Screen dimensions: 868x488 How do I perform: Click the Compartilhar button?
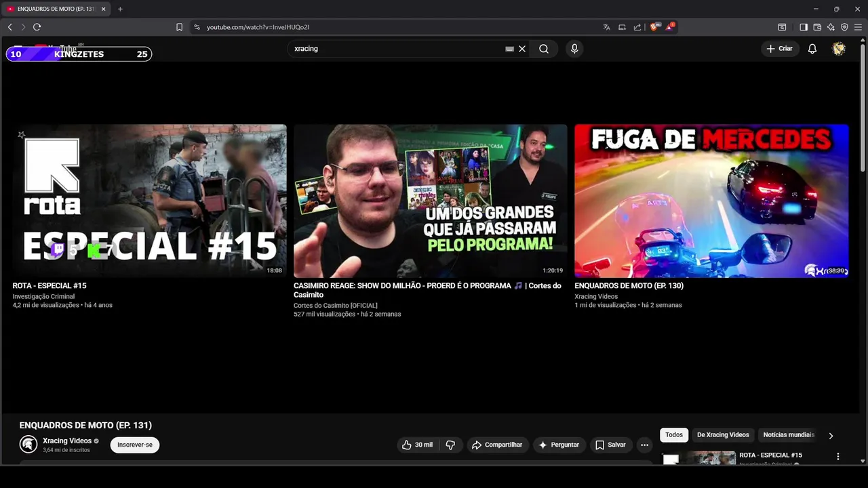pyautogui.click(x=497, y=445)
